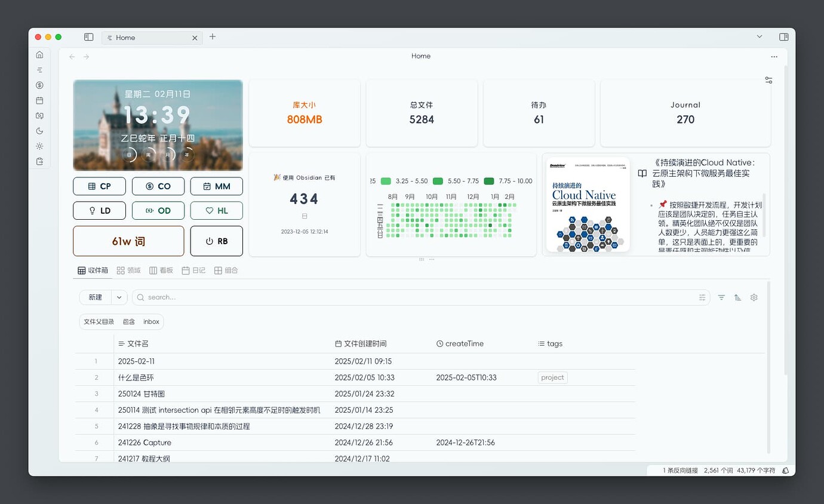Switch to the 看板 tab
Screen dimensions: 824x504
161,271
